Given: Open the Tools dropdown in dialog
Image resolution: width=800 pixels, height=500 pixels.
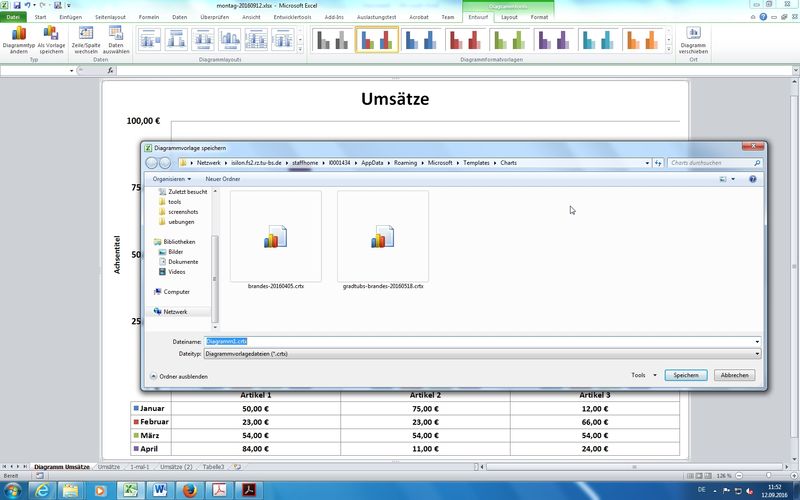Looking at the screenshot, I should click(641, 375).
